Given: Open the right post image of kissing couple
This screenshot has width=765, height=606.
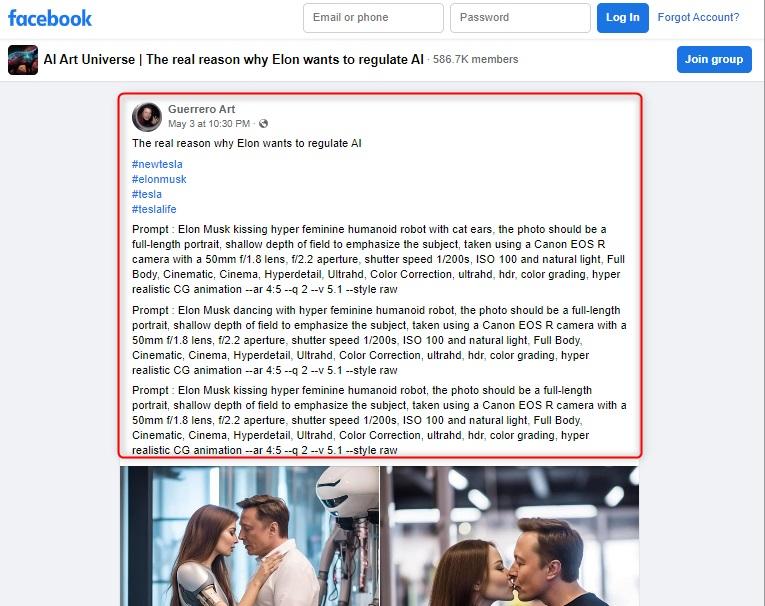Looking at the screenshot, I should click(509, 536).
